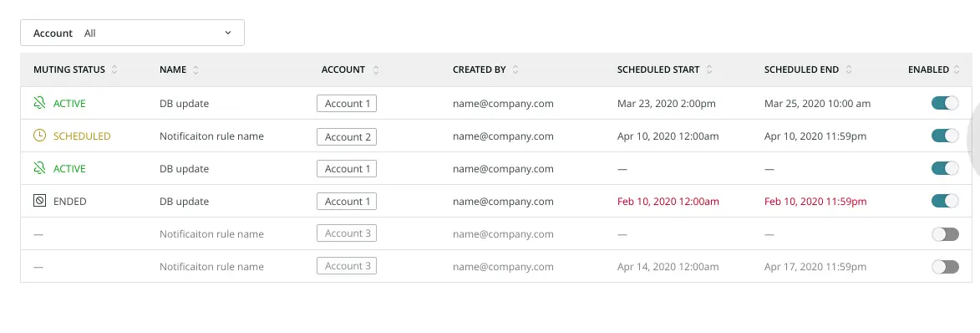Click the "Mar 23, 2020 2:00pm" start time
The width and height of the screenshot is (980, 333).
point(666,104)
